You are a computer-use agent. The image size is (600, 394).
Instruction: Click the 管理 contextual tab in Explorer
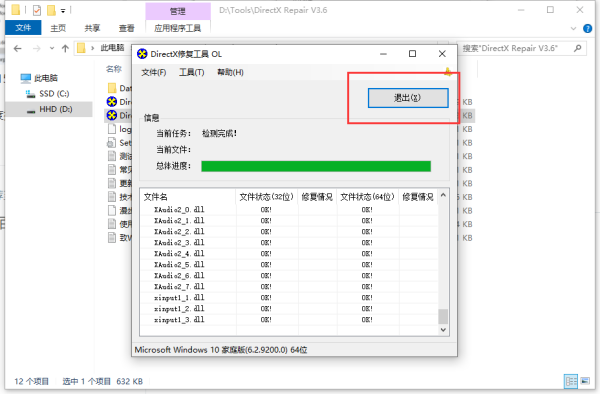[178, 11]
